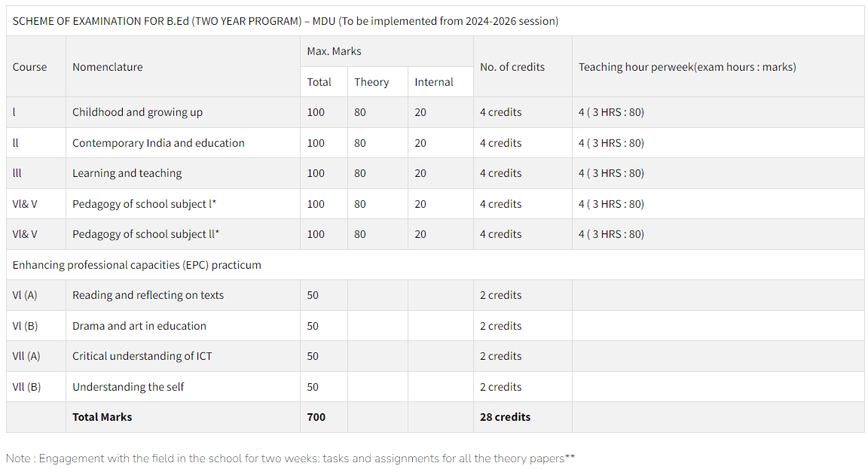The image size is (868, 469).
Task: Click Pedagogy of school subject l* cell
Action: (x=182, y=203)
